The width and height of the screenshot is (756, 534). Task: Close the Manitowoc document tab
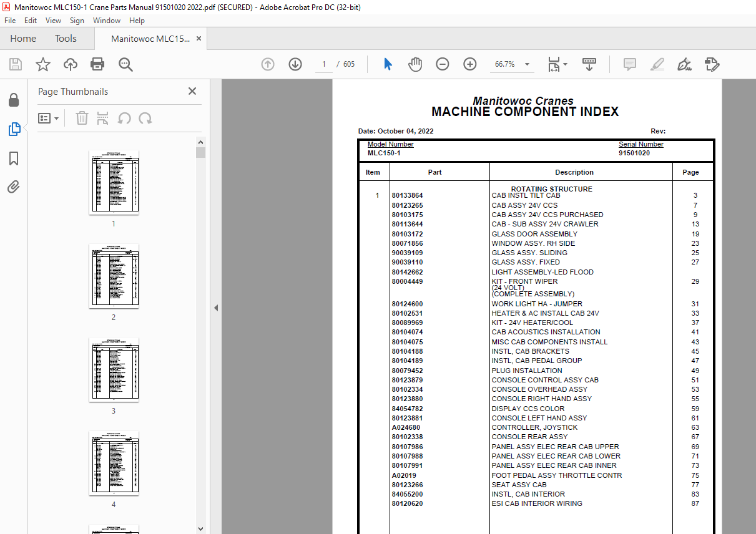(199, 39)
